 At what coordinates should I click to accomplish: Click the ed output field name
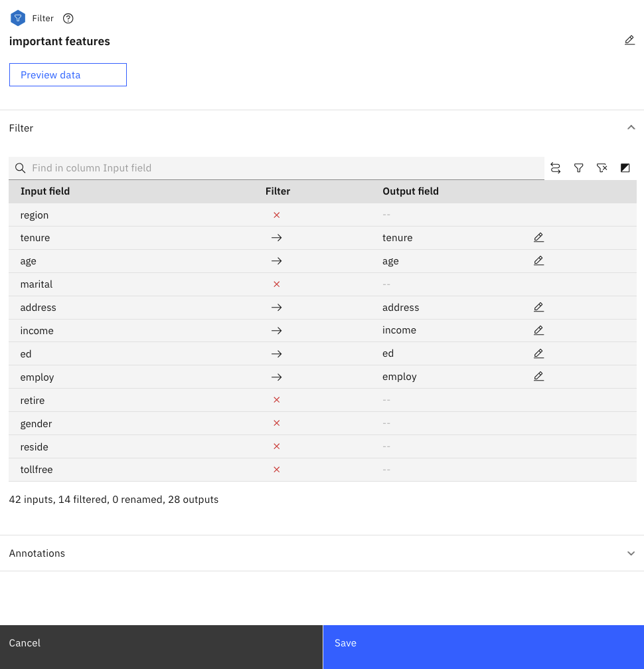[x=388, y=353]
